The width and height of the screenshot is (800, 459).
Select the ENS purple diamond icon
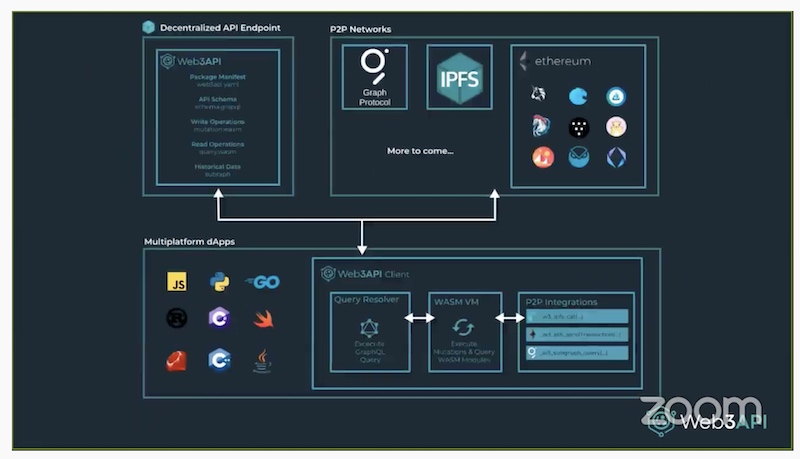(616, 158)
